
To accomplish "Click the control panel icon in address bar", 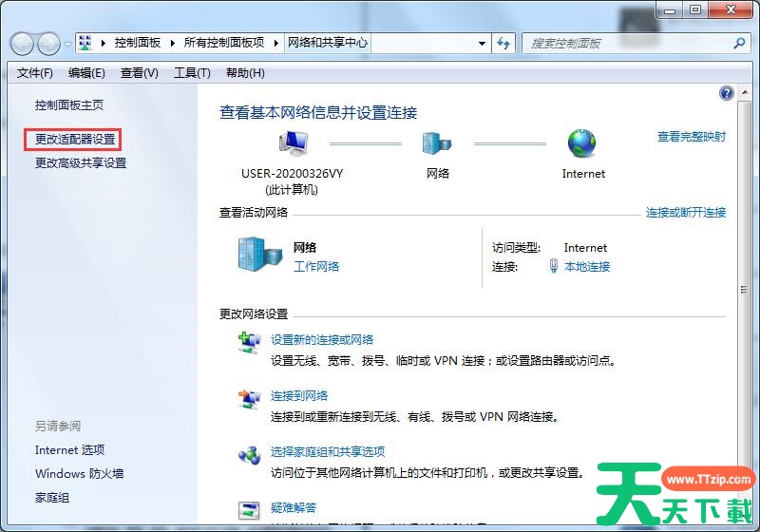I will pyautogui.click(x=85, y=43).
